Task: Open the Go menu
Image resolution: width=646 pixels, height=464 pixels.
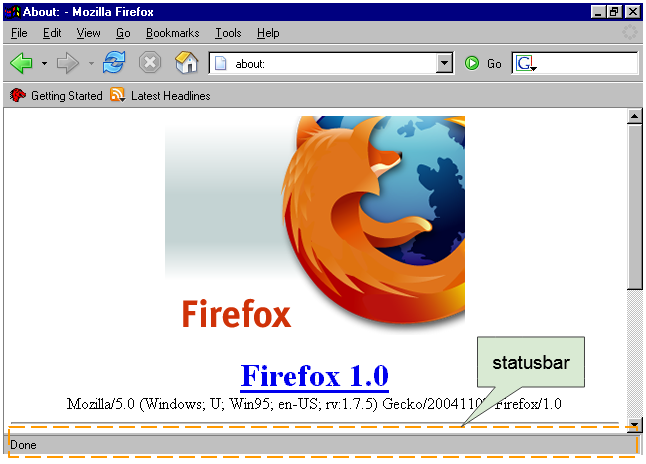Action: (123, 33)
